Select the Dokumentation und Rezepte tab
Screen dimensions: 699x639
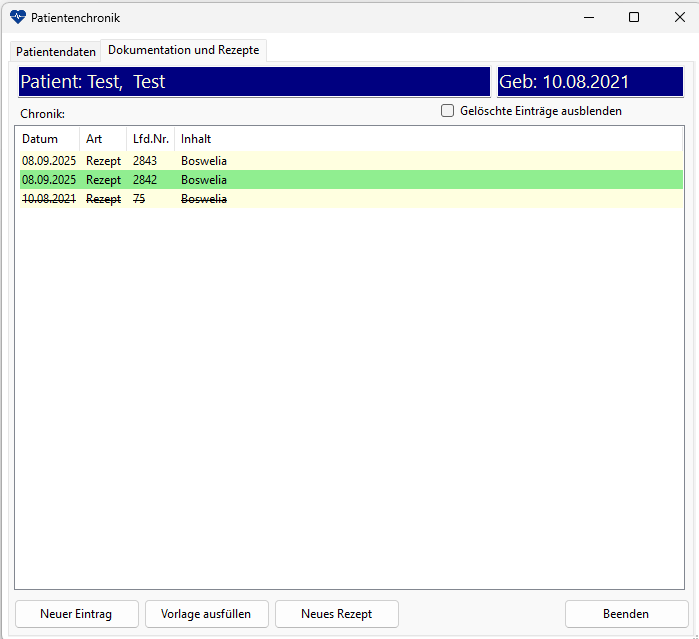point(184,50)
